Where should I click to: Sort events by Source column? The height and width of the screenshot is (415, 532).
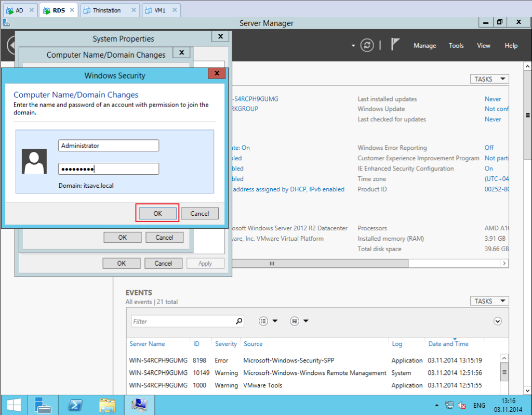tap(253, 344)
